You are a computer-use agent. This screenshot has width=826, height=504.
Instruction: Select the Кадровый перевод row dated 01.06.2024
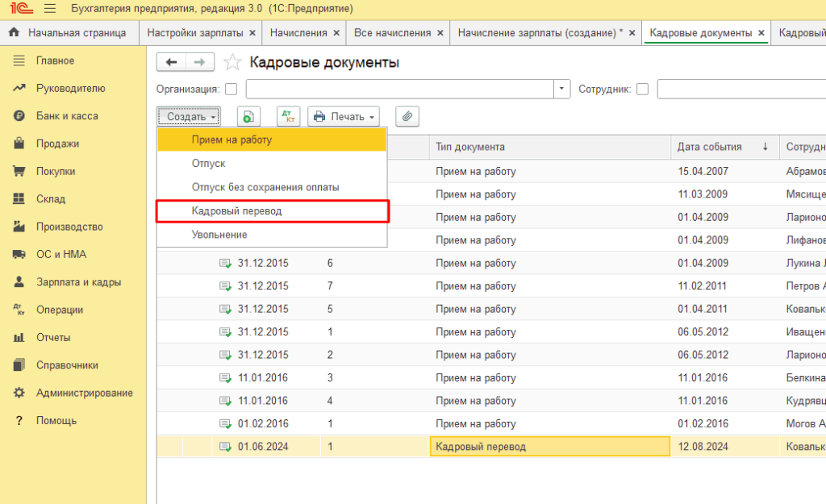[480, 447]
